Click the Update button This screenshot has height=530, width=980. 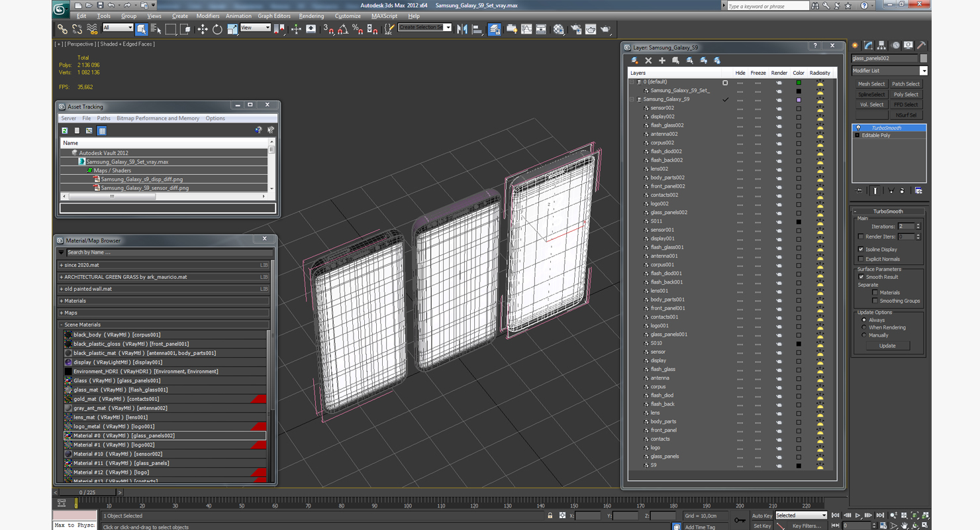pyautogui.click(x=887, y=346)
